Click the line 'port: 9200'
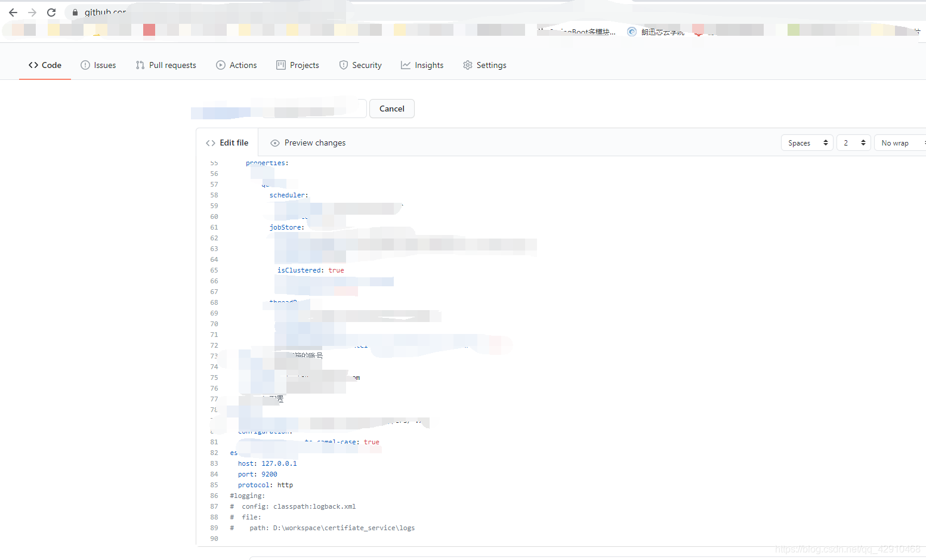The width and height of the screenshot is (926, 560). coord(257,474)
